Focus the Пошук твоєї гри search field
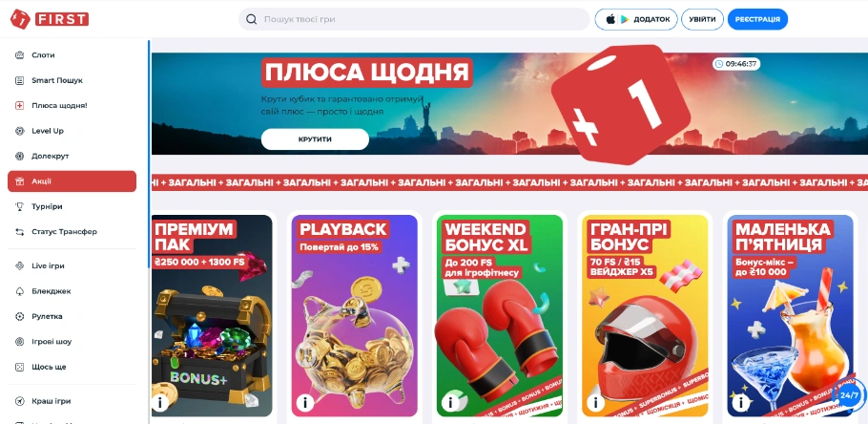Image resolution: width=868 pixels, height=424 pixels. point(414,19)
